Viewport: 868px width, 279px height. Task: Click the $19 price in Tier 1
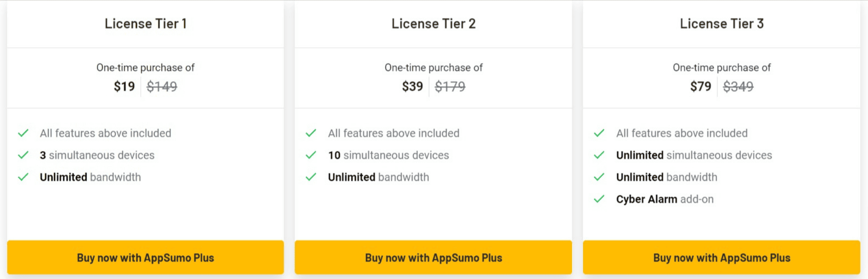[124, 86]
